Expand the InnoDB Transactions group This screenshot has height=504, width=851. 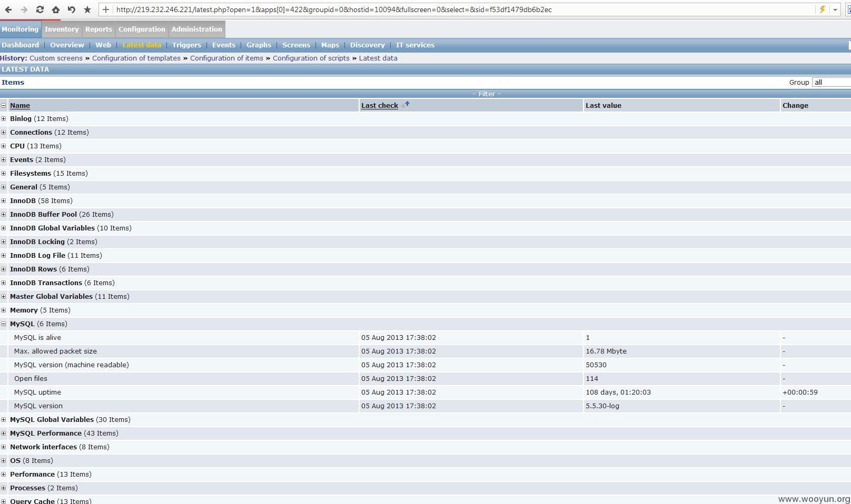pos(4,283)
